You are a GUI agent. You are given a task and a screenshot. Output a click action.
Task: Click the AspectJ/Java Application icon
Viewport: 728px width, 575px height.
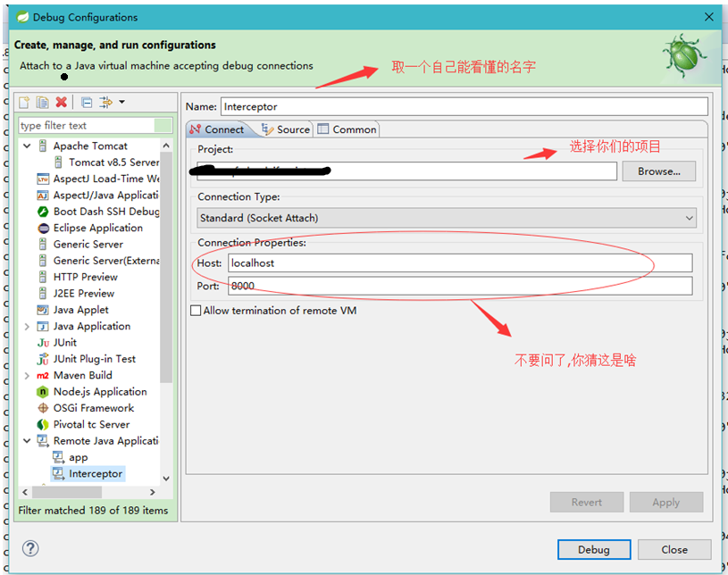pos(43,196)
